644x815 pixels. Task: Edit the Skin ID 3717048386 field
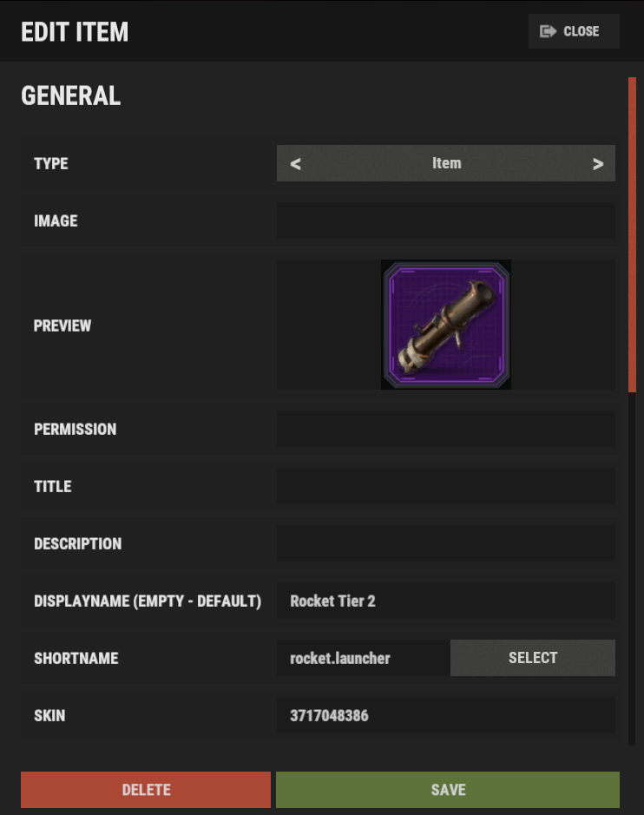pyautogui.click(x=446, y=715)
